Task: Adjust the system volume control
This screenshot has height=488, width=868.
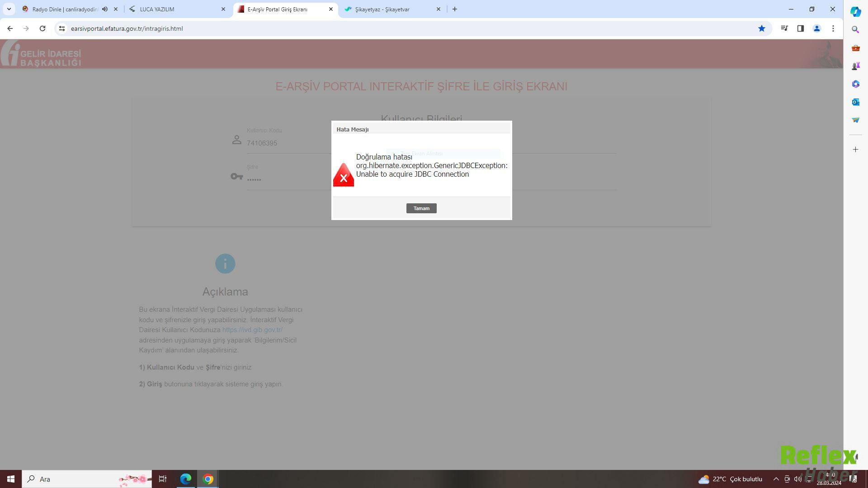Action: 797,479
